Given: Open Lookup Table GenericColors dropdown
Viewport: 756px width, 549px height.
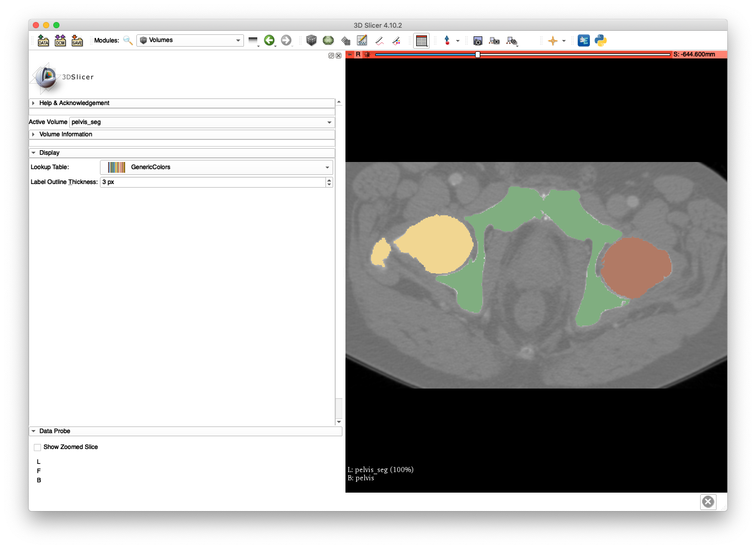Looking at the screenshot, I should (216, 167).
